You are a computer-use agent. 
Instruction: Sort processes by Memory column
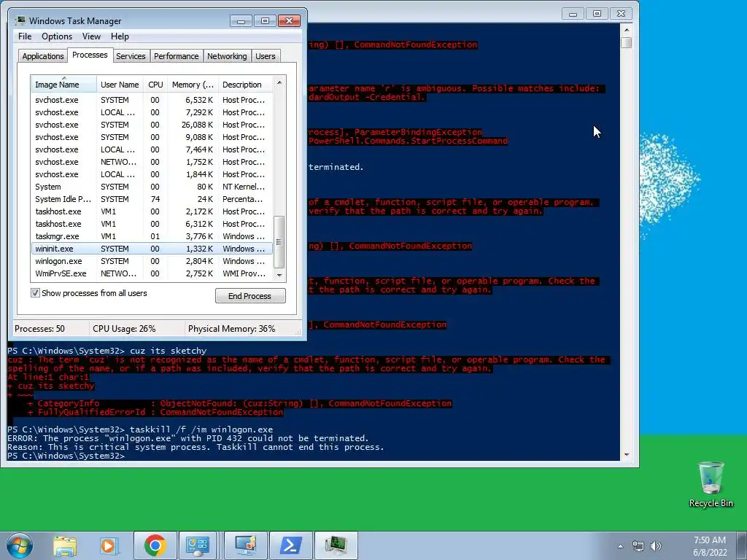pyautogui.click(x=193, y=85)
